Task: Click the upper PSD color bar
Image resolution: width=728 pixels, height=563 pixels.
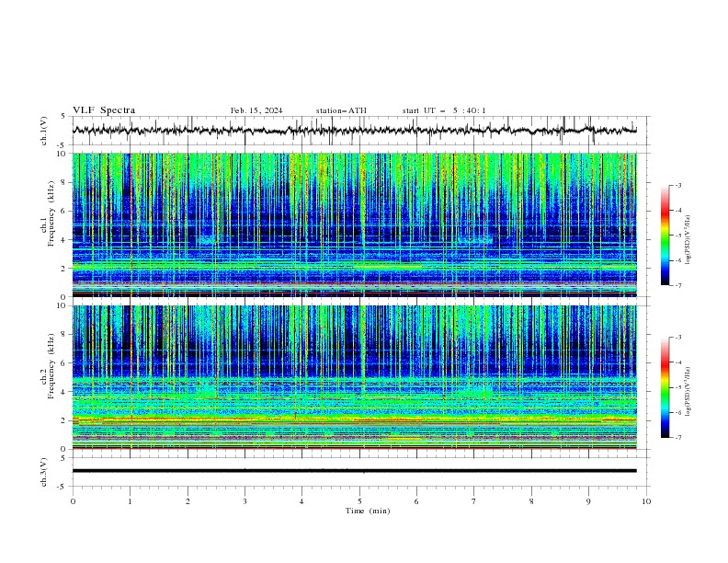Action: [665, 236]
